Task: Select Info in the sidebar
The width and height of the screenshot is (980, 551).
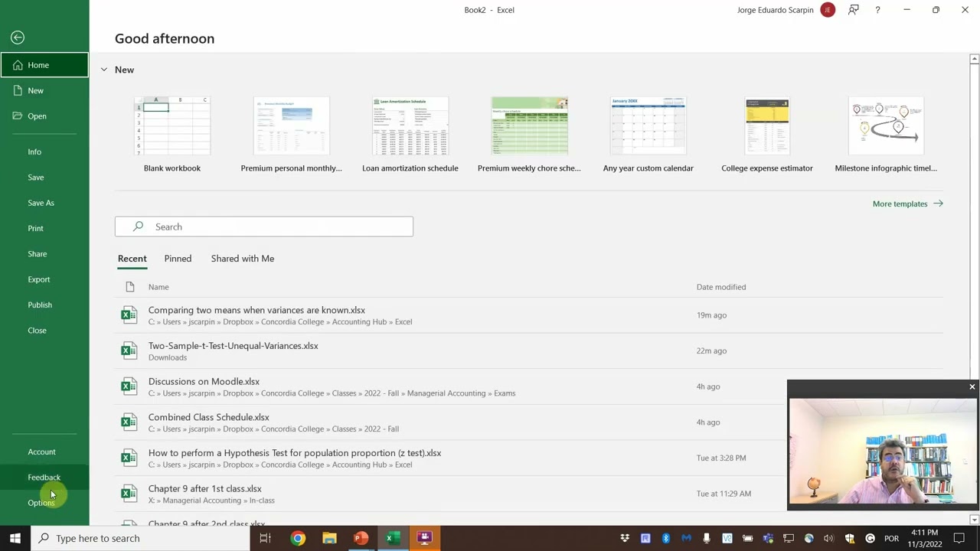Action: [44, 152]
